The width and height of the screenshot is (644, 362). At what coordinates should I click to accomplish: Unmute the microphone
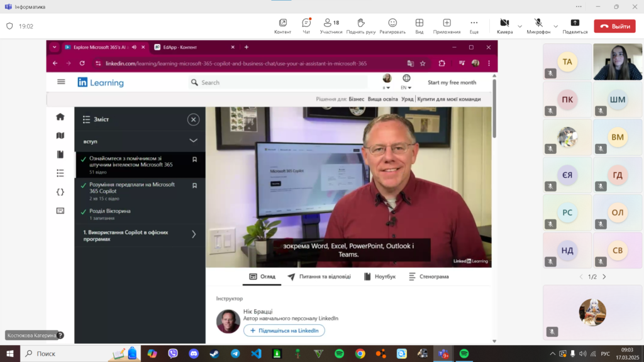click(538, 26)
